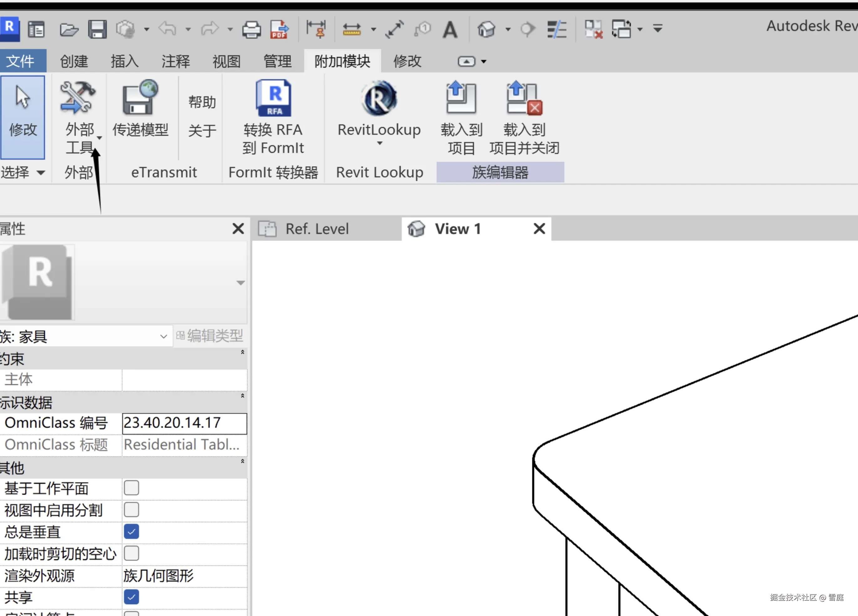Click the 帮助 button in eTransmit panel
Image resolution: width=858 pixels, height=616 pixels.
(x=202, y=102)
